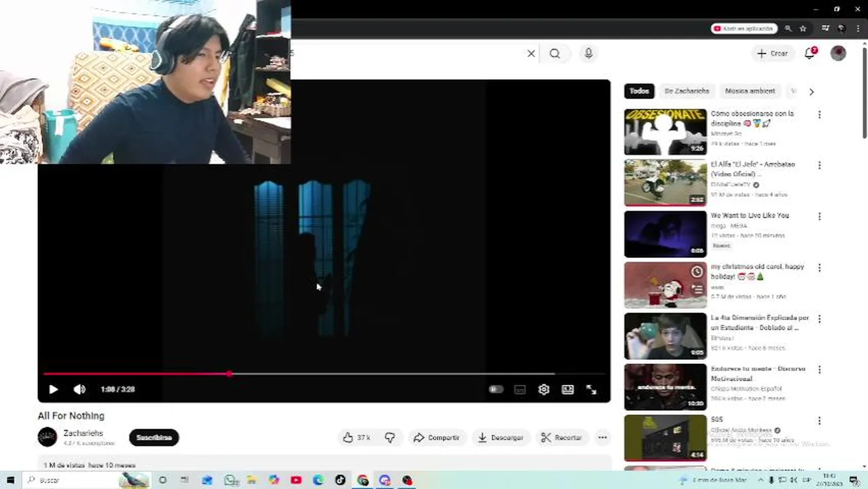Toggle the autoplay switch in player controls
The width and height of the screenshot is (868, 489).
496,389
